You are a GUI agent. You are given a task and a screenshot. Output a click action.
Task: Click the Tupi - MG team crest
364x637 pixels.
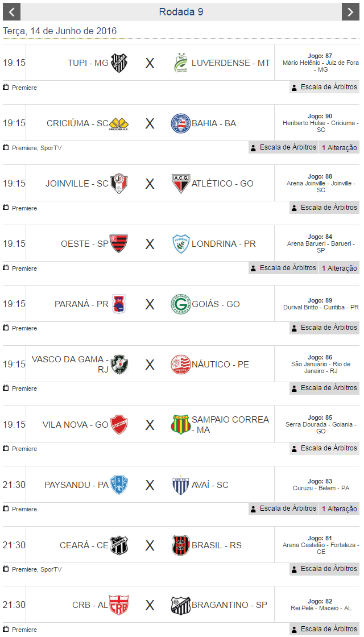click(x=119, y=63)
